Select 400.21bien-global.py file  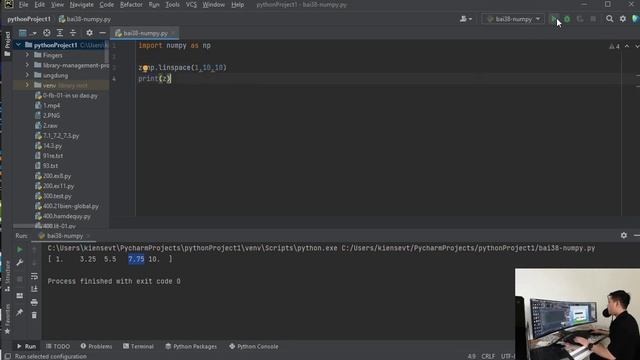[67, 206]
